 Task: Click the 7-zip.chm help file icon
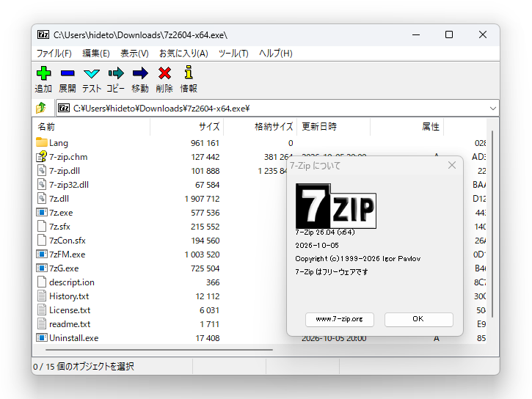pyautogui.click(x=41, y=156)
